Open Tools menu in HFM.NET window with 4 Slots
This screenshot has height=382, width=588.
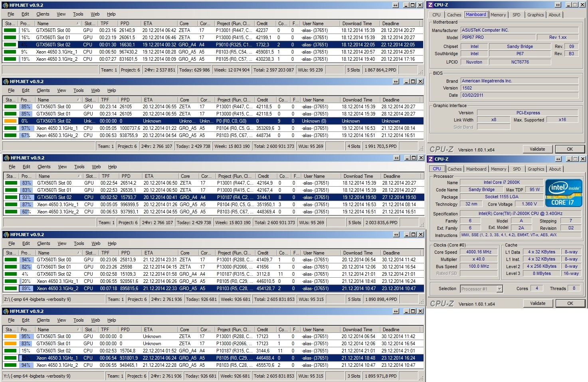coord(79,90)
